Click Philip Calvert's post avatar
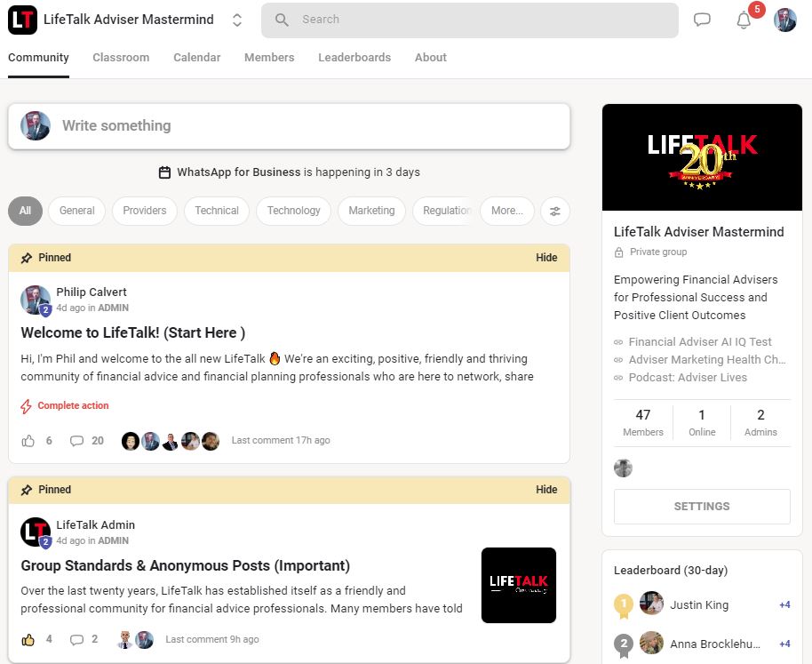This screenshot has height=664, width=812. (x=36, y=300)
